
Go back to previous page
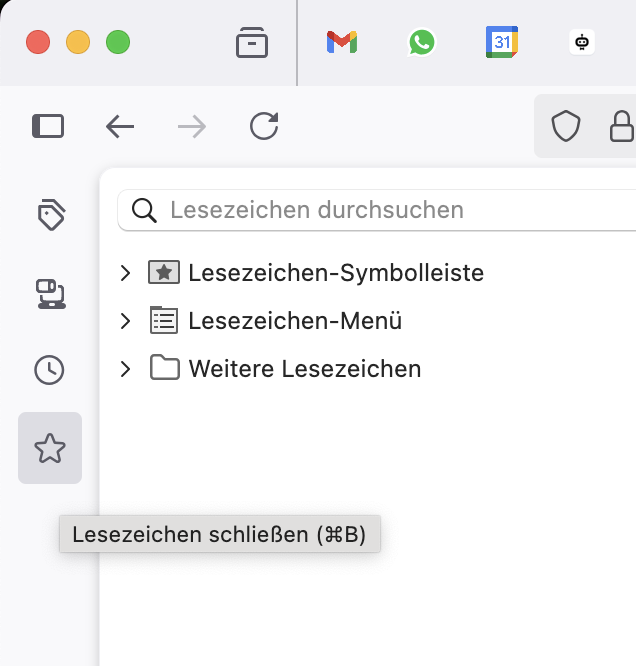[120, 126]
